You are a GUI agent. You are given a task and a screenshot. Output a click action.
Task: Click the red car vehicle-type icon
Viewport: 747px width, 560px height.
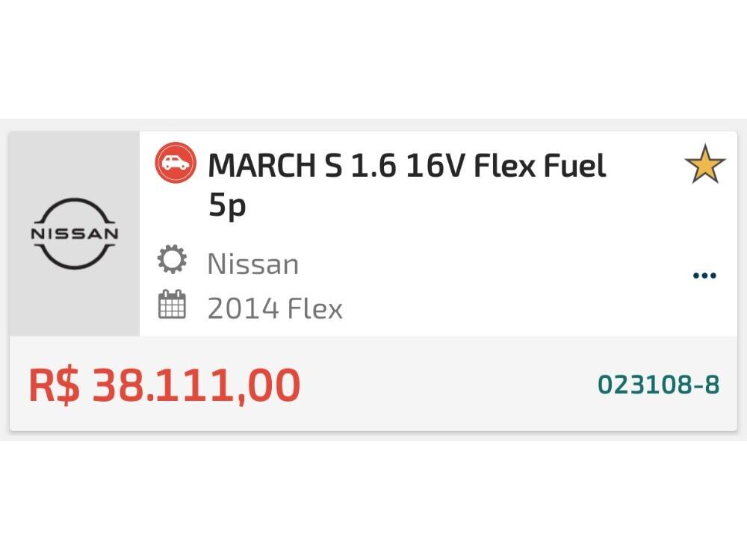[x=176, y=164]
